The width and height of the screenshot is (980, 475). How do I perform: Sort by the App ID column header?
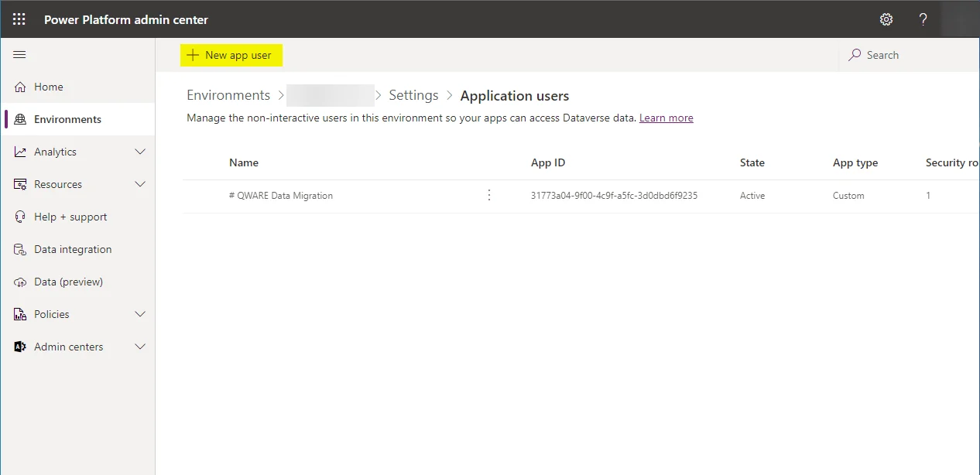click(x=548, y=162)
